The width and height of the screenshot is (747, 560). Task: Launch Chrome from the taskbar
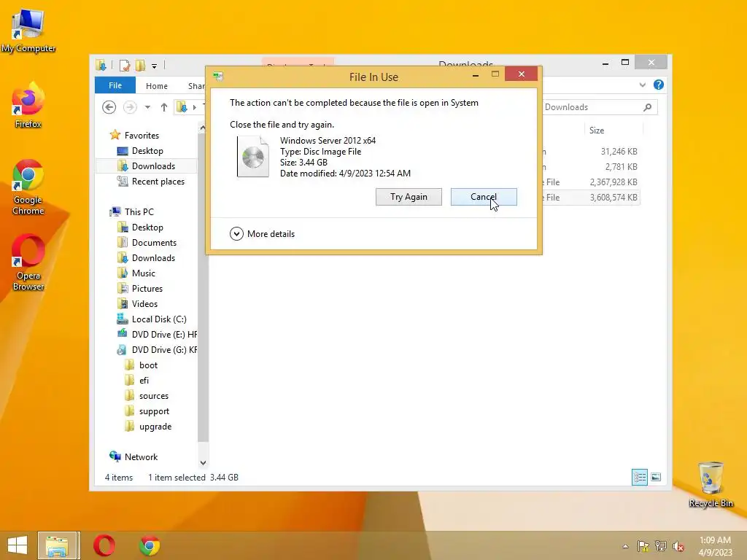(150, 545)
